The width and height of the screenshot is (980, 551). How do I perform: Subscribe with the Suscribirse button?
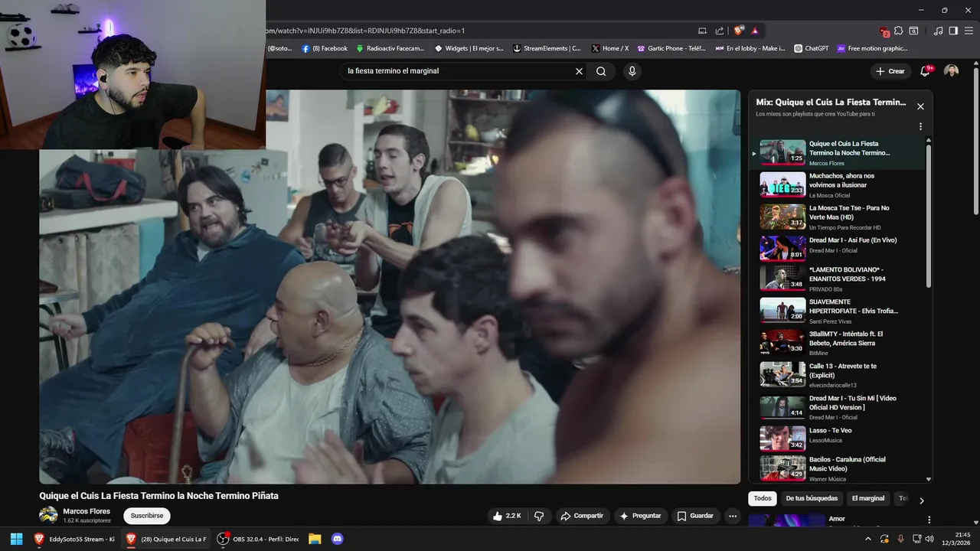pyautogui.click(x=146, y=516)
